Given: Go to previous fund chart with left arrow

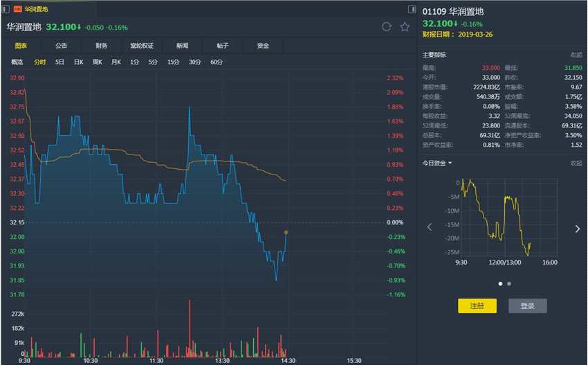Looking at the screenshot, I should [429, 228].
